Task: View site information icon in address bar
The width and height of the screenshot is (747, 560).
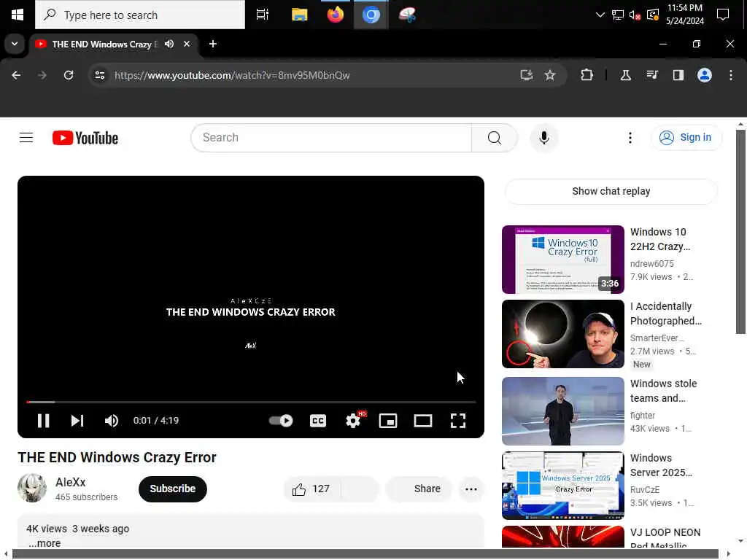Action: 99,75
